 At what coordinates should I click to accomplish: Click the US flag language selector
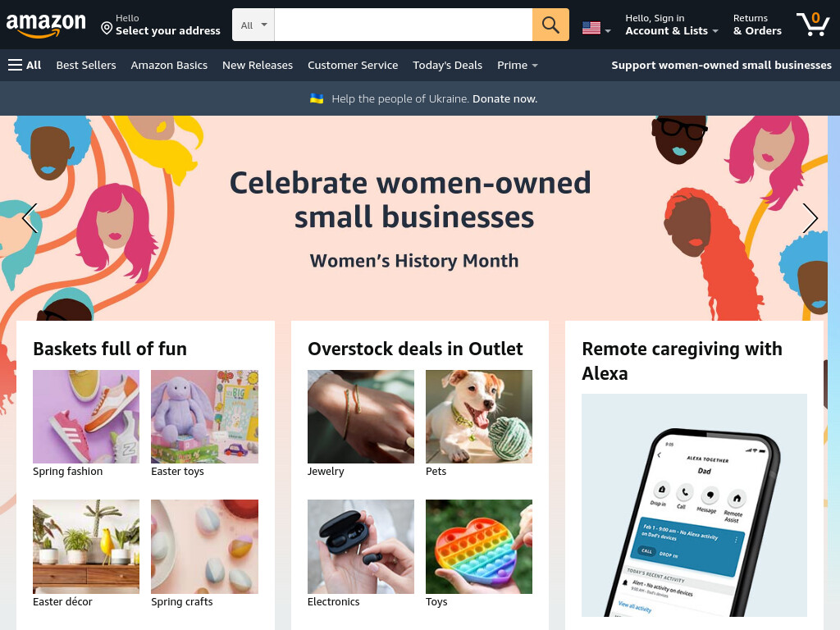(596, 28)
